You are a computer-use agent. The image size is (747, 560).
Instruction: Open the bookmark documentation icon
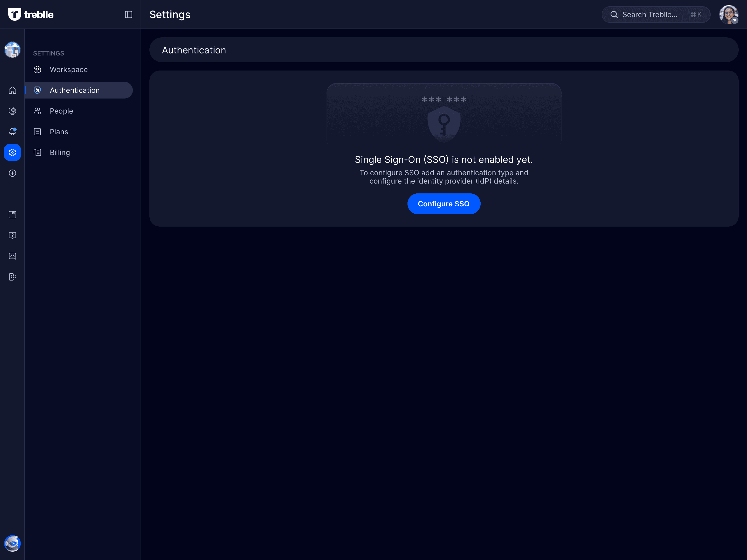12,215
